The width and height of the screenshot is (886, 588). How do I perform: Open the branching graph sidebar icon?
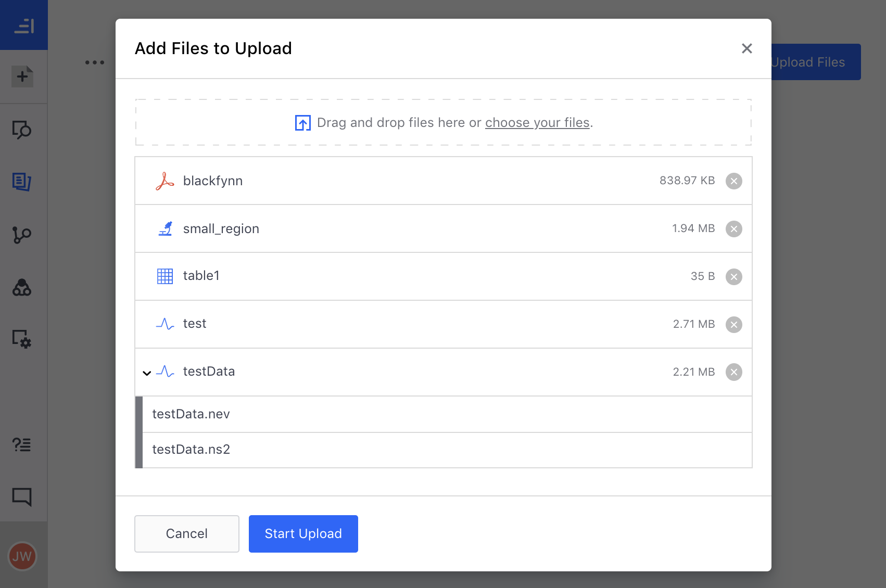(22, 235)
